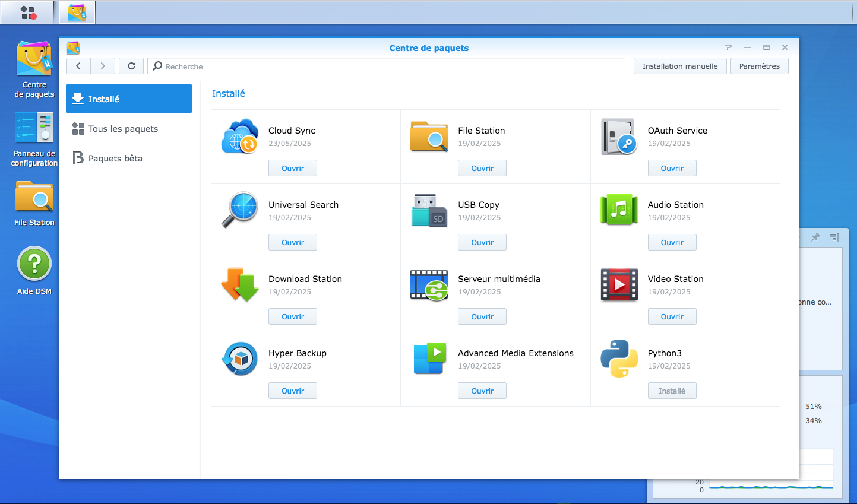Refresh the package list
This screenshot has width=857, height=504.
click(131, 66)
